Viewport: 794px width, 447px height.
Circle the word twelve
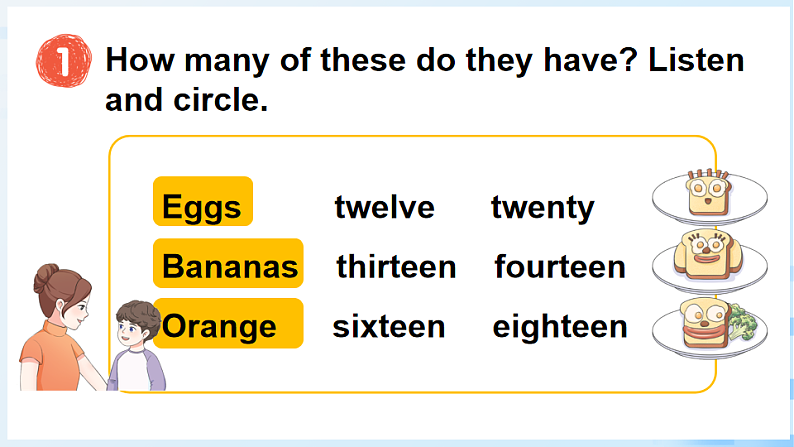coord(384,207)
